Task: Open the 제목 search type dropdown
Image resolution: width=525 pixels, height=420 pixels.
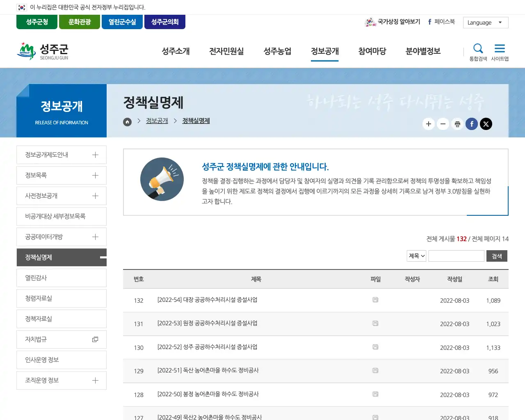Action: (416, 256)
